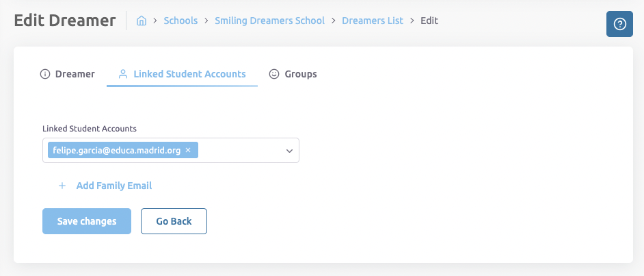The height and width of the screenshot is (276, 644).
Task: Click the Edit breadcrumb item
Action: (x=429, y=21)
